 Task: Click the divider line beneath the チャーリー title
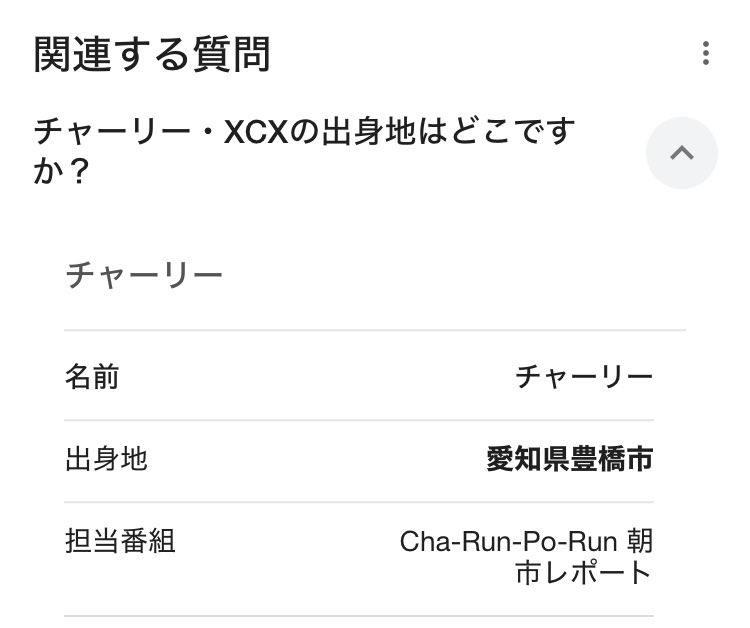click(375, 330)
